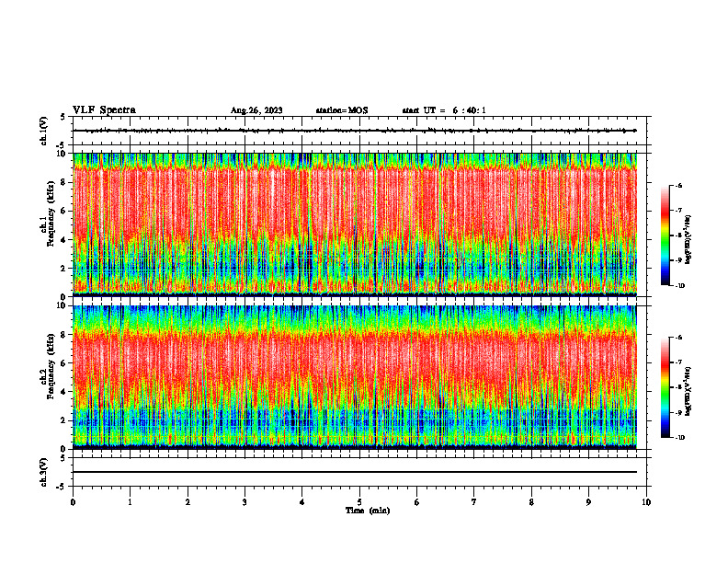This screenshot has height=563, width=728.
Task: Click the ch.1 color bar PSD units label
Action: click(x=688, y=239)
